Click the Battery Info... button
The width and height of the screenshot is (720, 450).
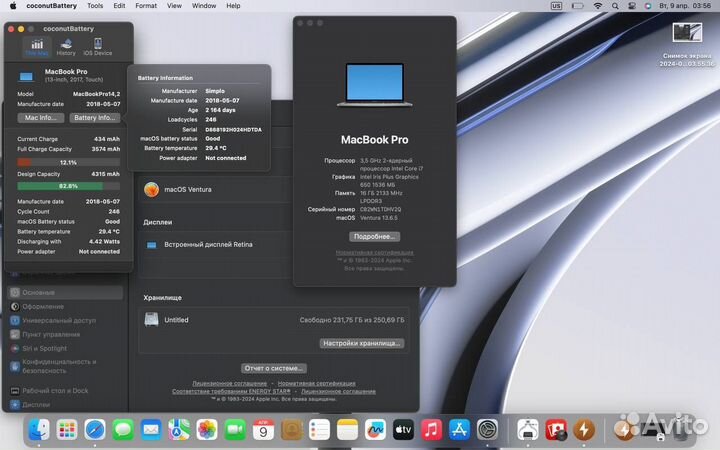pos(95,118)
